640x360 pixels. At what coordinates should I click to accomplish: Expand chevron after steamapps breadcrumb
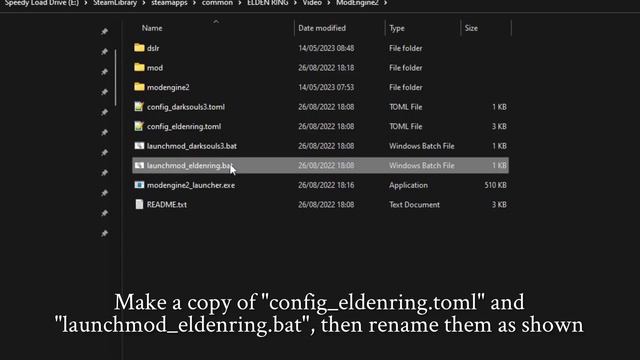(195, 3)
